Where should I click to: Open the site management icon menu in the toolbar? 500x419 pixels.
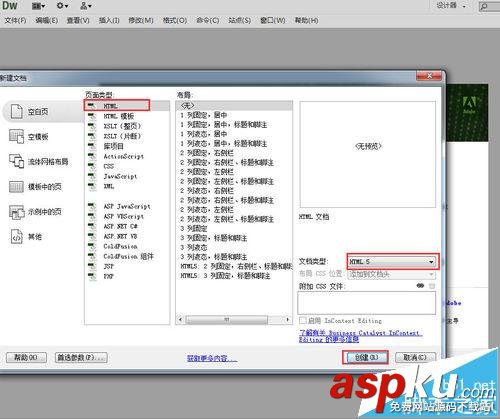coord(86,6)
